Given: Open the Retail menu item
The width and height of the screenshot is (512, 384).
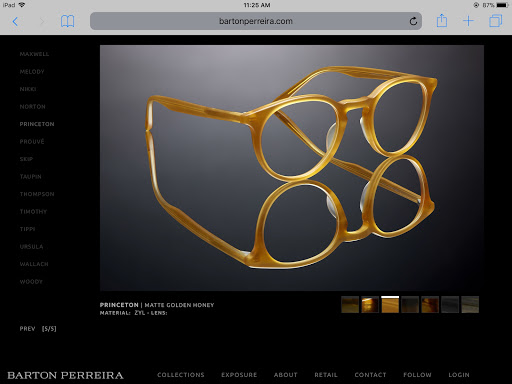Looking at the screenshot, I should [326, 375].
